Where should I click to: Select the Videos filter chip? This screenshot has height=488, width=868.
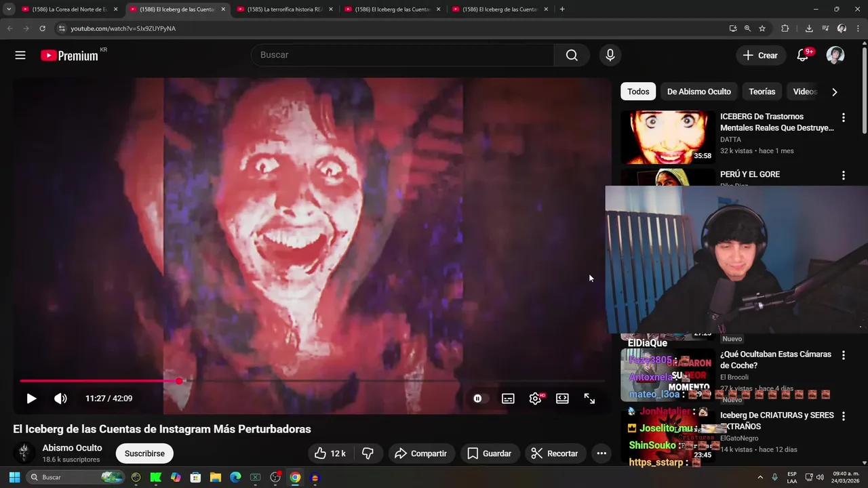805,91
